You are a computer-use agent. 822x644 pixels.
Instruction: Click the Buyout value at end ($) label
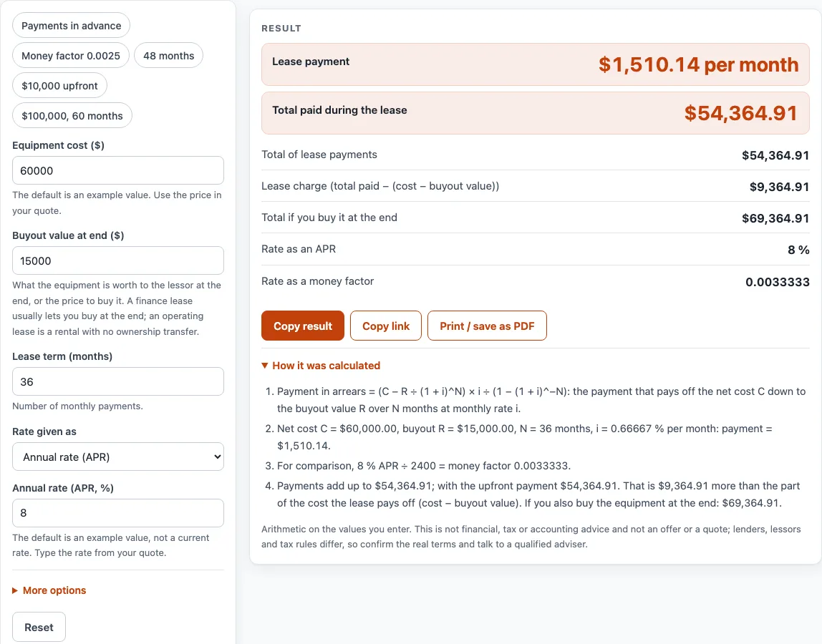pyautogui.click(x=68, y=235)
